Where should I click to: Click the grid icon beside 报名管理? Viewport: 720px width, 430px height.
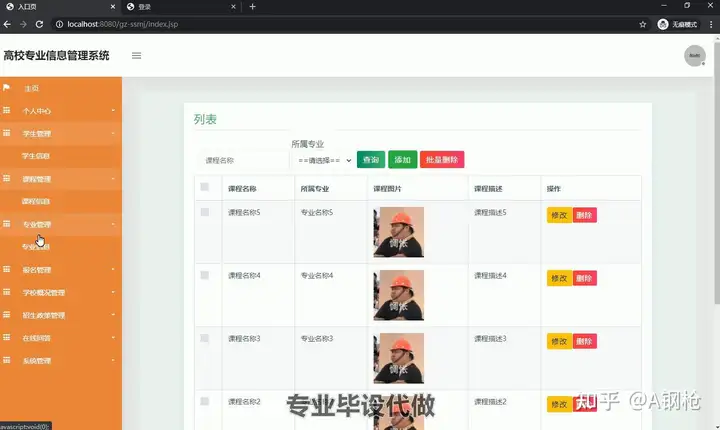coord(6,269)
